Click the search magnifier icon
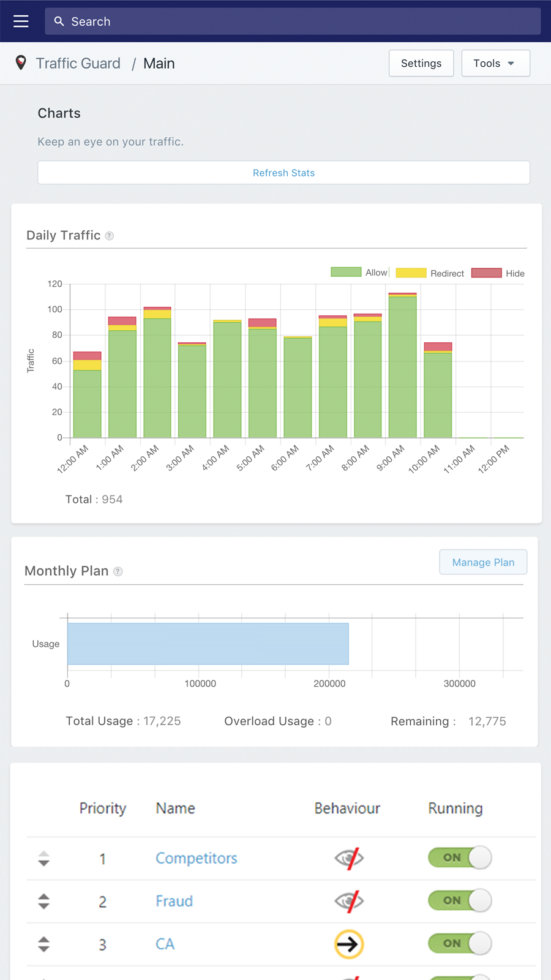 click(59, 21)
